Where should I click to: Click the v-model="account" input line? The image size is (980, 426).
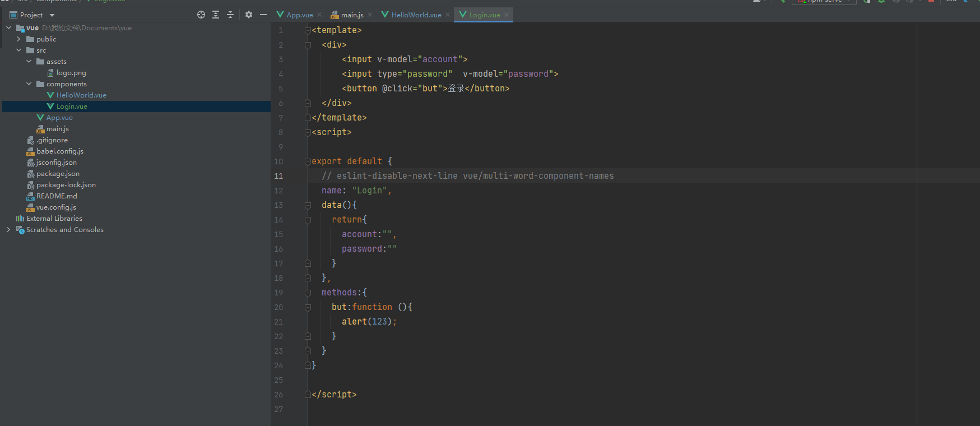pyautogui.click(x=405, y=59)
